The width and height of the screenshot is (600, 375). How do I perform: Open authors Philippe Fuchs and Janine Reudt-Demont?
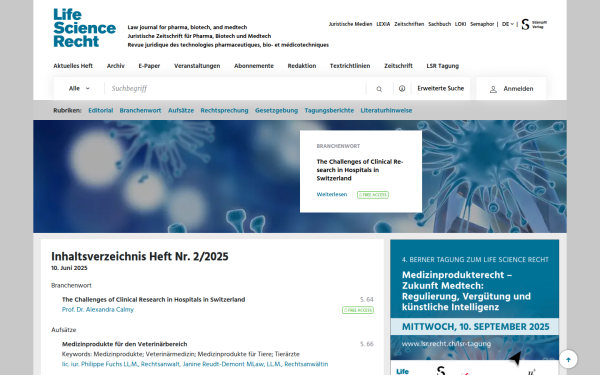pyautogui.click(x=195, y=364)
